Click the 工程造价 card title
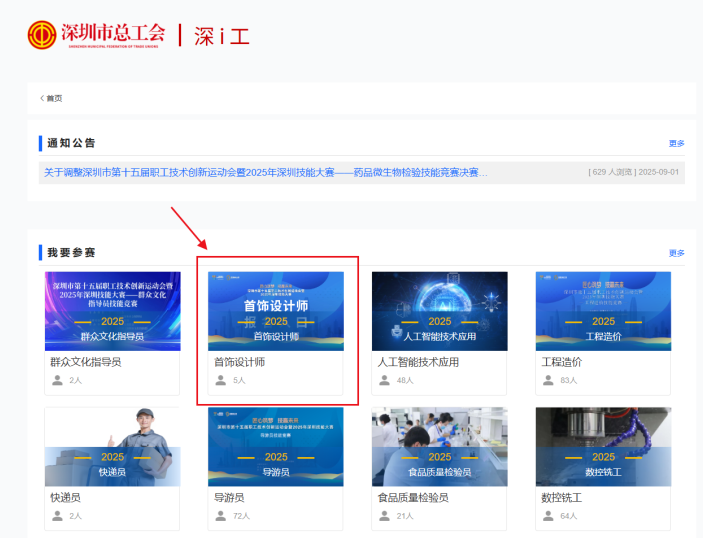Viewport: 703px width, 538px height. click(562, 362)
